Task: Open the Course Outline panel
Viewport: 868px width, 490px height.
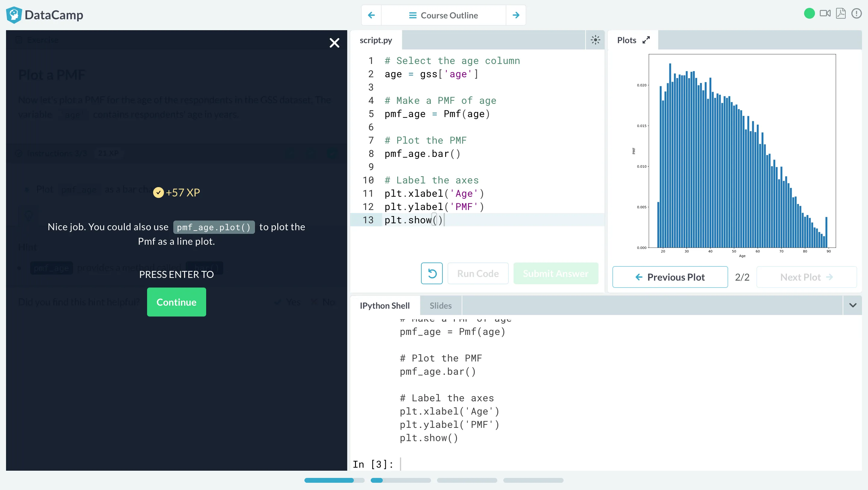Action: [444, 15]
